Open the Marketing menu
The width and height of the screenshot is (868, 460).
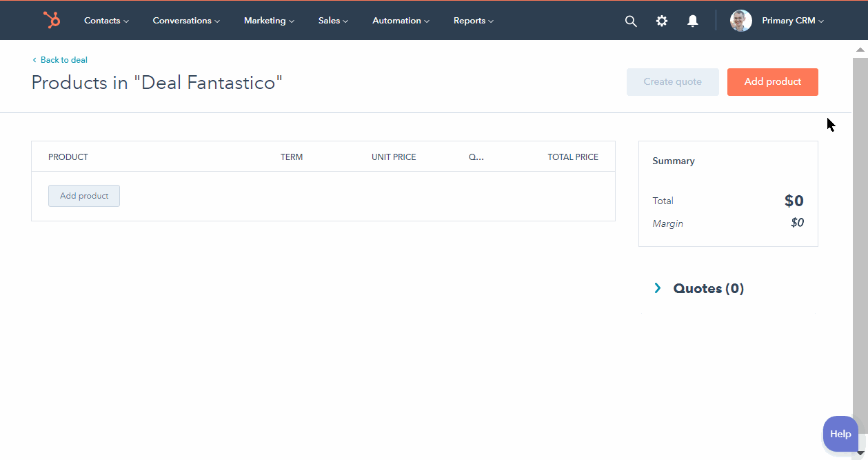point(268,21)
